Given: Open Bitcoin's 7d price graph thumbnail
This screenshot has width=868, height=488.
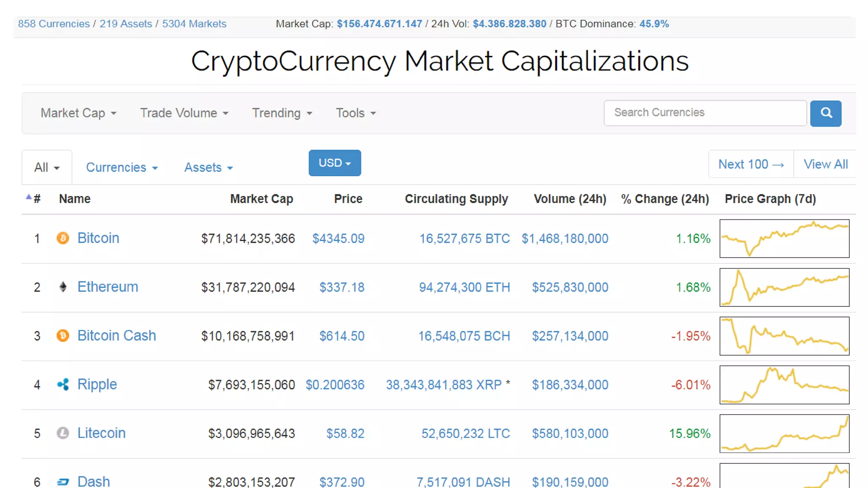Looking at the screenshot, I should click(784, 238).
